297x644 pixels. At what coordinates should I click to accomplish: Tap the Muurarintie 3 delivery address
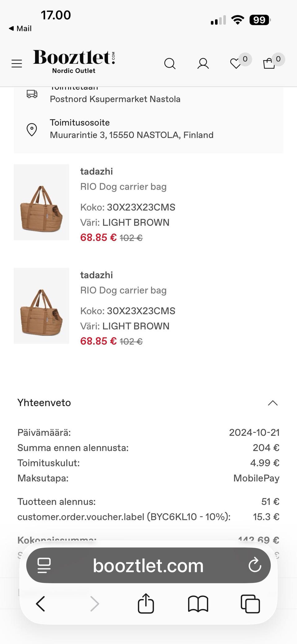pos(131,135)
